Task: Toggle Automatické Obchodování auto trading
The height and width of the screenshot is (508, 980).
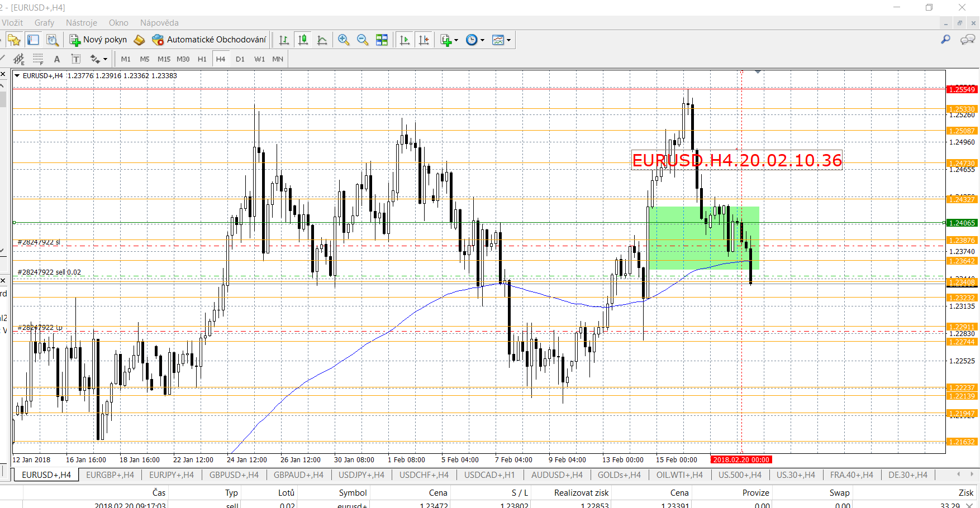Action: 210,40
